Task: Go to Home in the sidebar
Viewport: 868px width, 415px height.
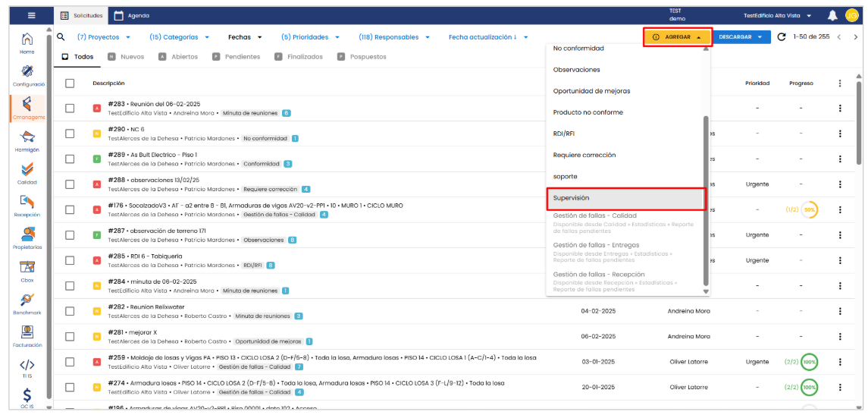Action: coord(27,42)
